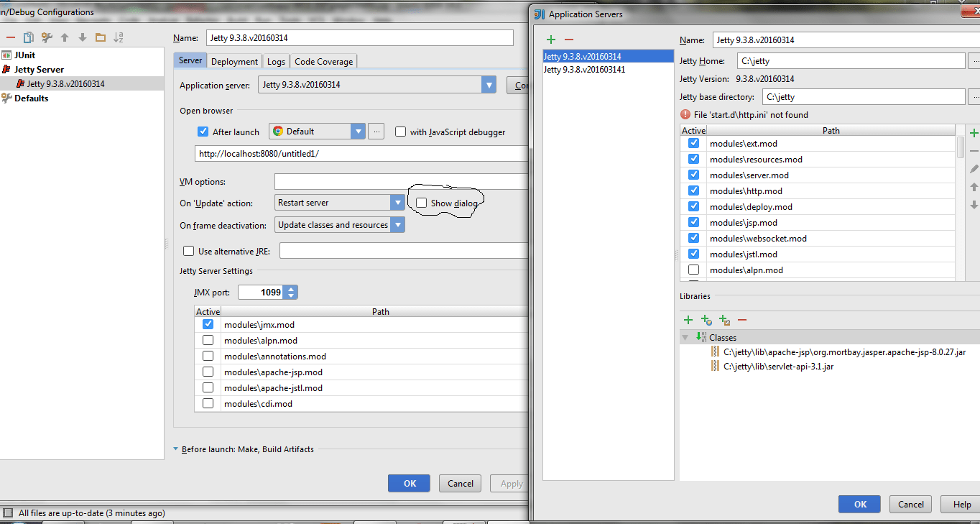The width and height of the screenshot is (980, 524).
Task: Open the Application server dropdown
Action: click(x=489, y=85)
